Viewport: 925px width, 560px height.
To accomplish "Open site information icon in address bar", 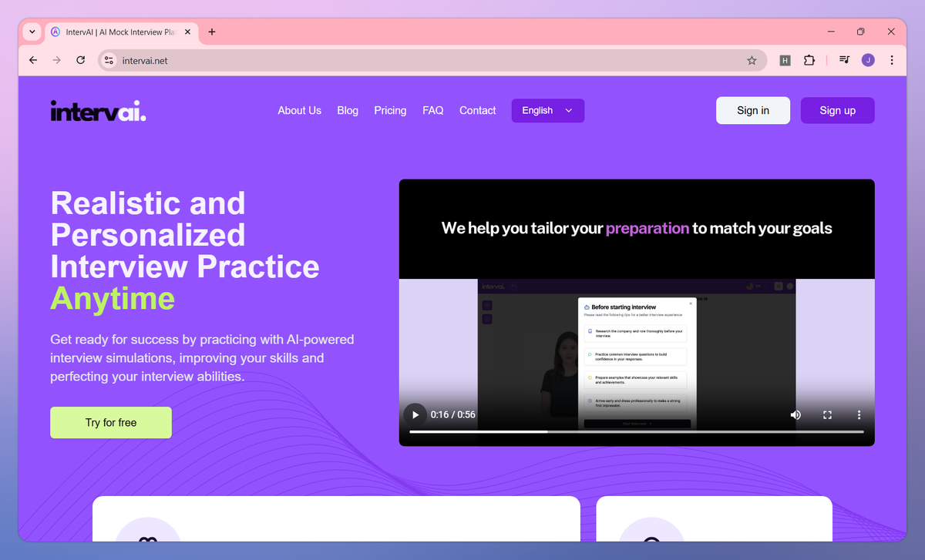I will 109,60.
